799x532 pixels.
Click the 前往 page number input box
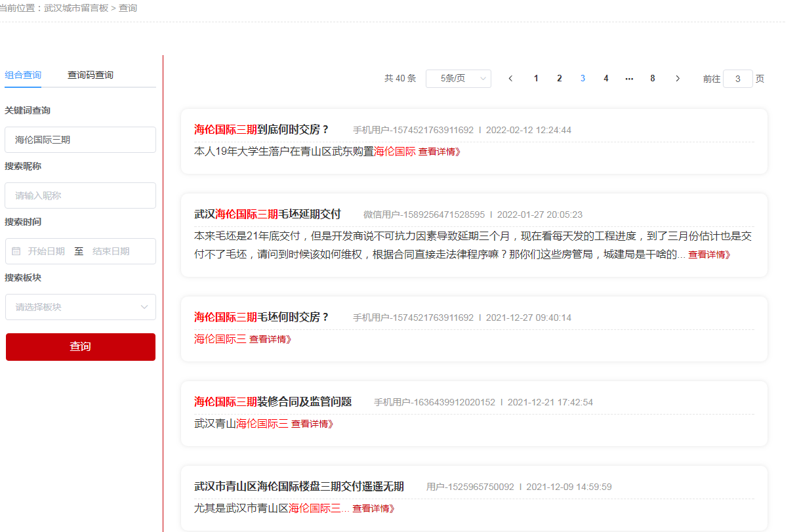point(737,79)
